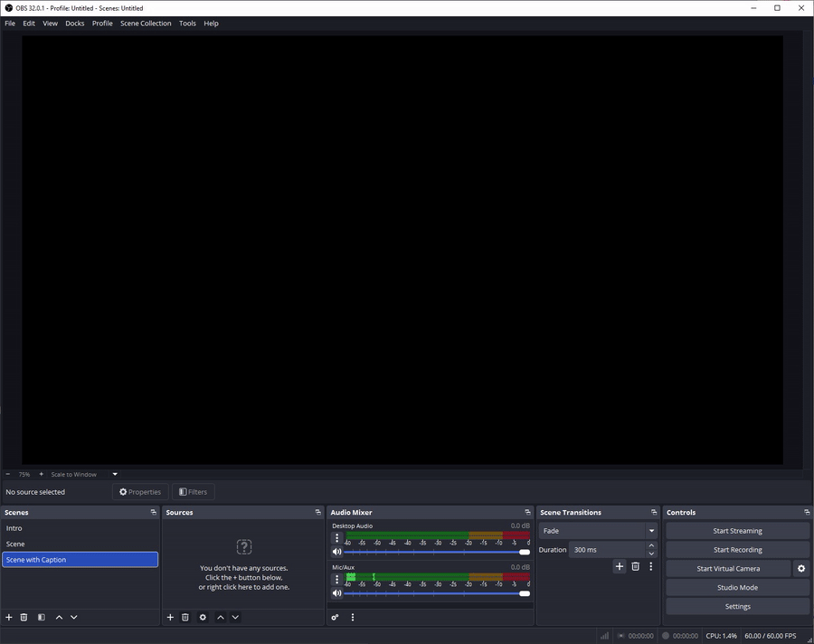Pop out the Sources dock
This screenshot has width=814, height=644.
tap(317, 512)
